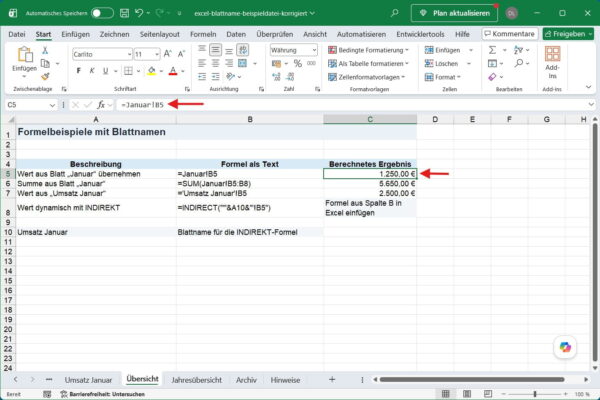
Task: Click Barrierefreiheit: Untersuchen in status bar
Action: click(x=103, y=394)
